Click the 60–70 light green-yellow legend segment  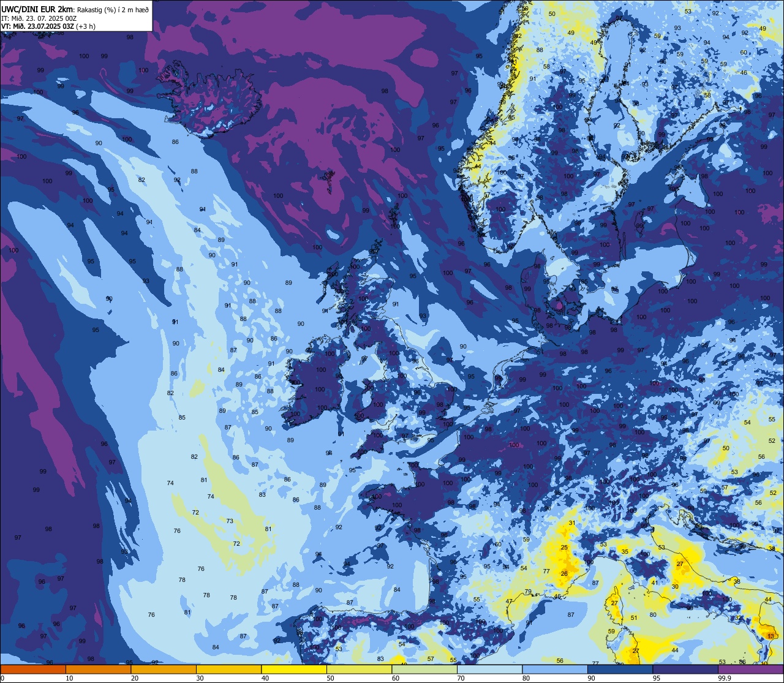click(424, 669)
